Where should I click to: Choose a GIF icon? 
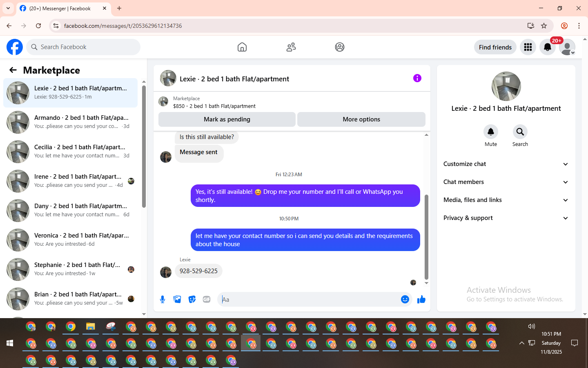pos(207,299)
